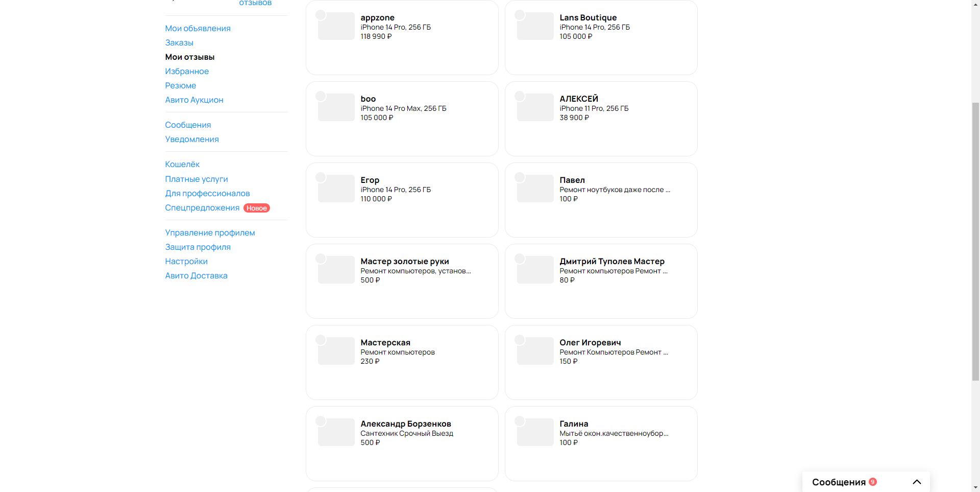This screenshot has width=980, height=492.
Task: Click Lans Boutique item thumbnail
Action: (x=535, y=26)
